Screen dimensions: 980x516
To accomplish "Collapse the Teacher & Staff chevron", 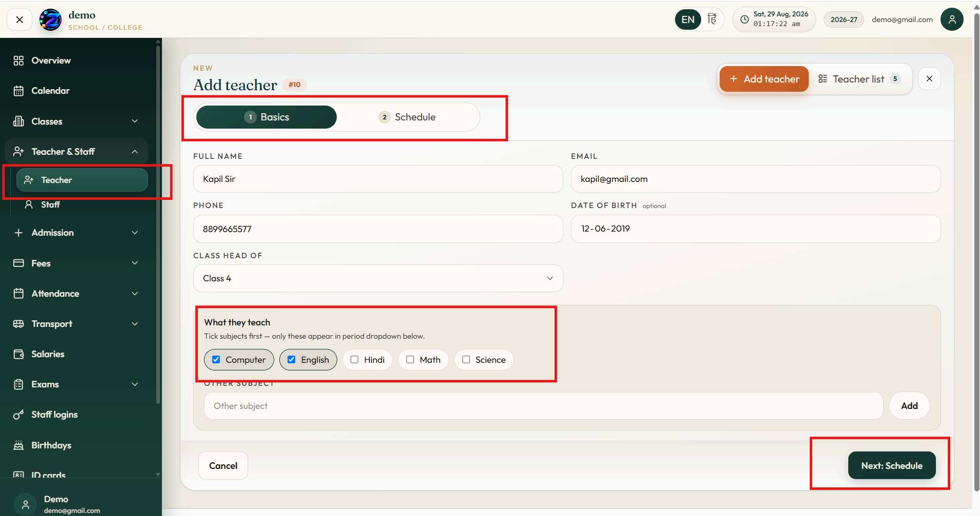I will tap(135, 152).
